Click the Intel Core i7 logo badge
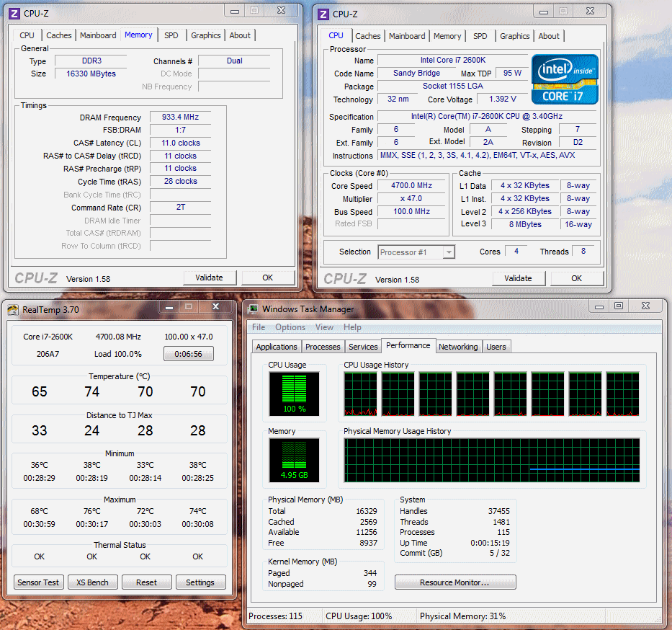 (x=565, y=79)
